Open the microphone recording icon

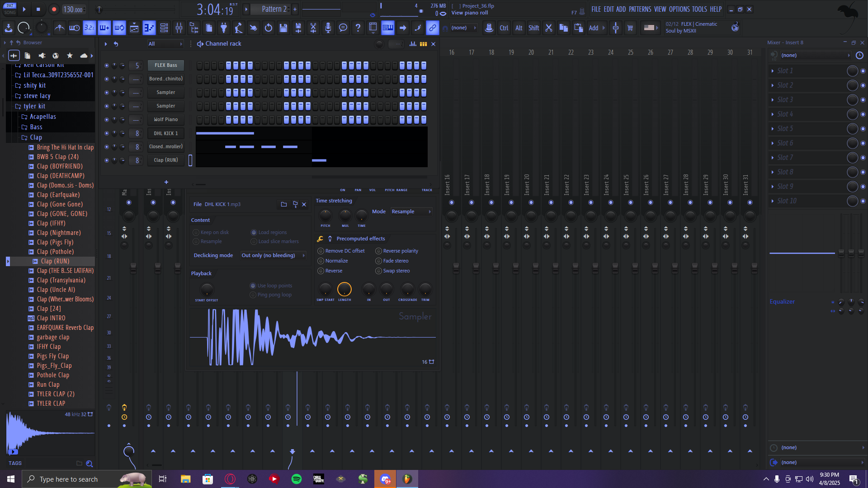(x=328, y=28)
